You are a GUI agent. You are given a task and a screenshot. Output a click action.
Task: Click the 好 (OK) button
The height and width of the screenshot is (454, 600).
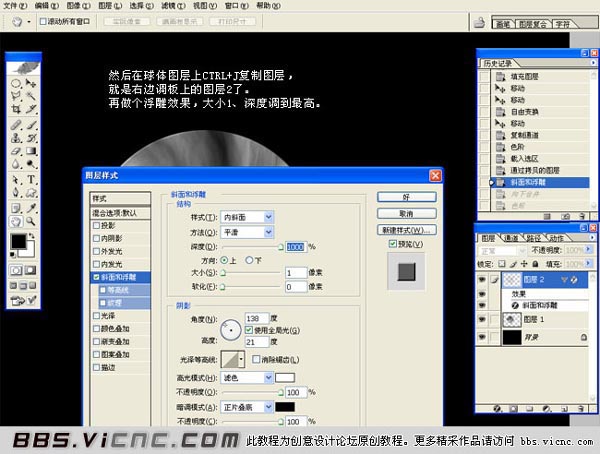[405, 198]
